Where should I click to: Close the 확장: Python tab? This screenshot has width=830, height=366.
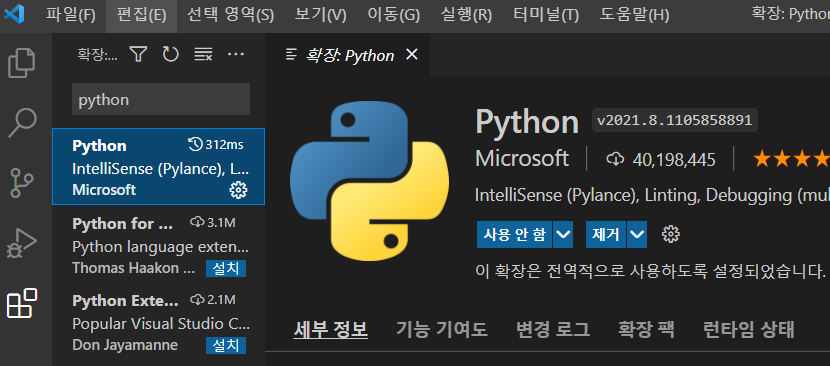point(411,54)
